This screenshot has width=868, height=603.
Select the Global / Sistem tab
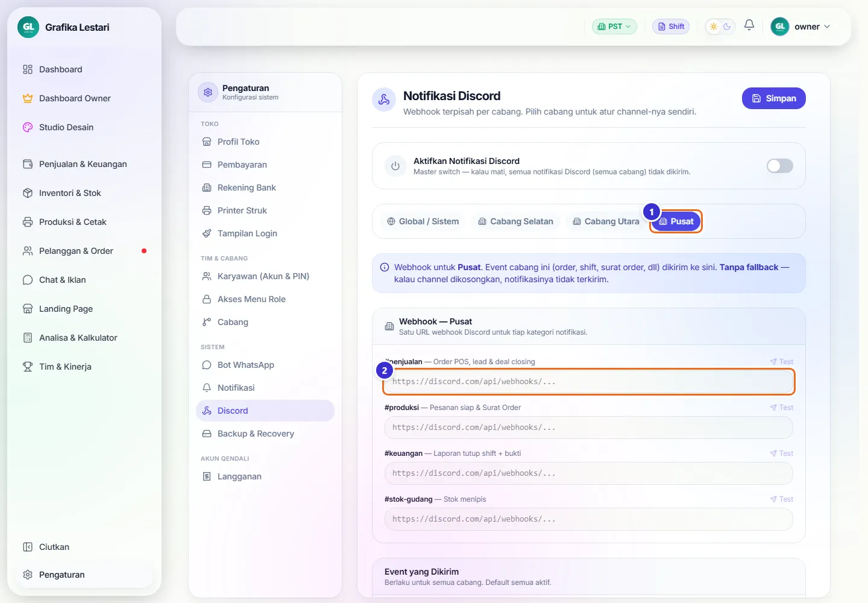423,221
